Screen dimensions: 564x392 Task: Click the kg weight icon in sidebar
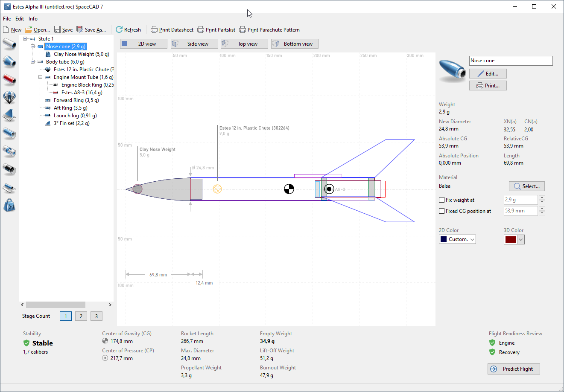[9, 206]
